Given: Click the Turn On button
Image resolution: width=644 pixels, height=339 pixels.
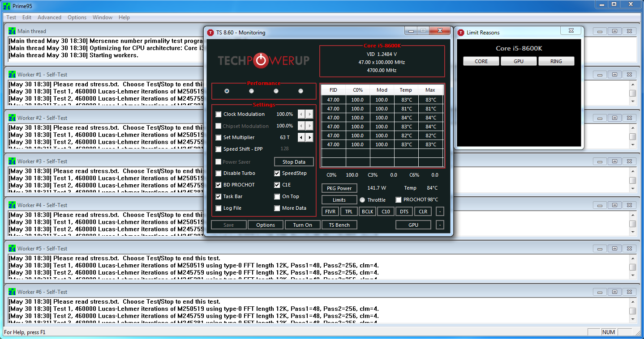Looking at the screenshot, I should 303,225.
